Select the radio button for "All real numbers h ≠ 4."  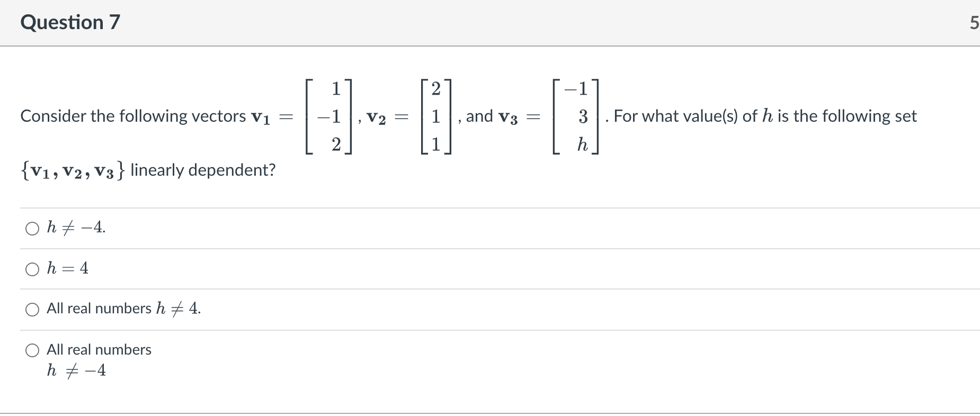tap(33, 309)
